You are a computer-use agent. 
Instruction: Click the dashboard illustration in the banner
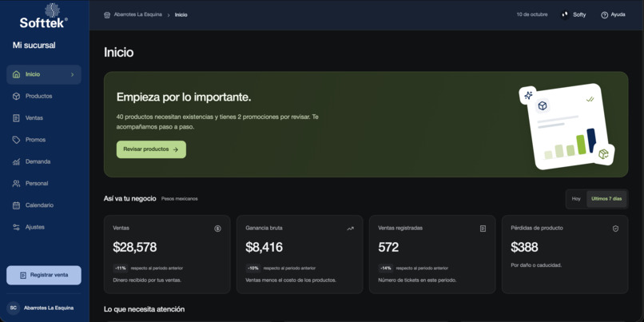click(x=566, y=125)
